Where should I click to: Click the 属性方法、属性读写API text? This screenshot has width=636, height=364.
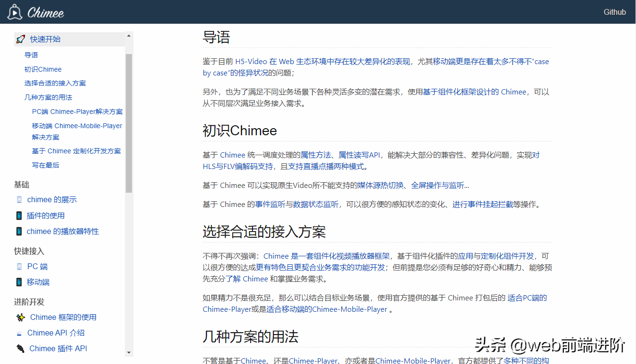pyautogui.click(x=340, y=155)
